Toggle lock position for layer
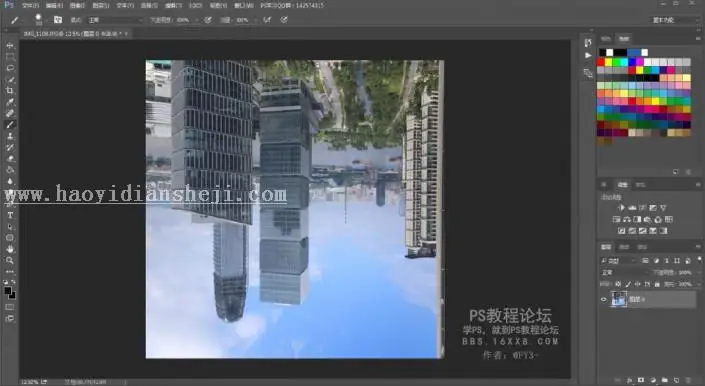Image resolution: width=705 pixels, height=386 pixels. click(x=638, y=284)
